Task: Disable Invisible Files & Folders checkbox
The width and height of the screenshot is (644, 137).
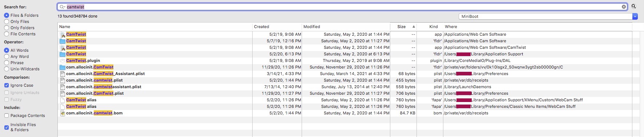Action: pyautogui.click(x=7, y=128)
